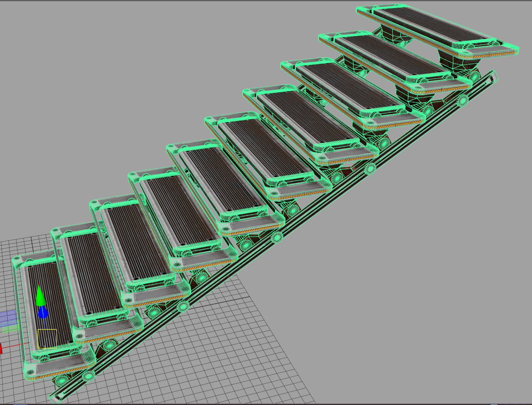Select the diagonal stair stringer rail
Viewport: 532px width, 405px height.
(x=273, y=237)
